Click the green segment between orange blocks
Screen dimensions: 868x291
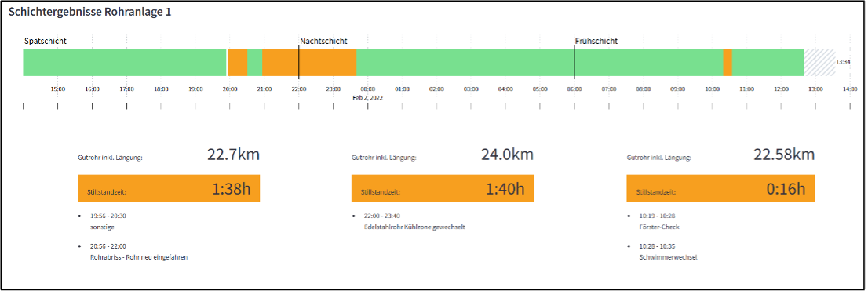(254, 63)
